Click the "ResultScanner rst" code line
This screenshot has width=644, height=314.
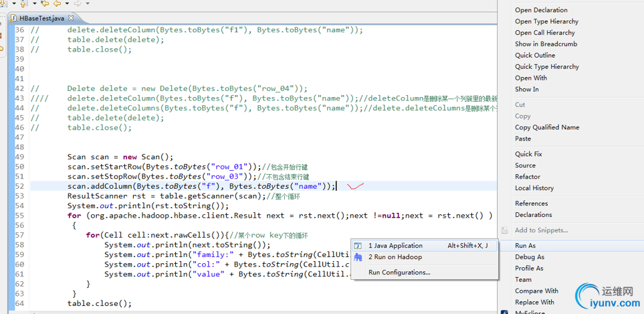click(167, 196)
